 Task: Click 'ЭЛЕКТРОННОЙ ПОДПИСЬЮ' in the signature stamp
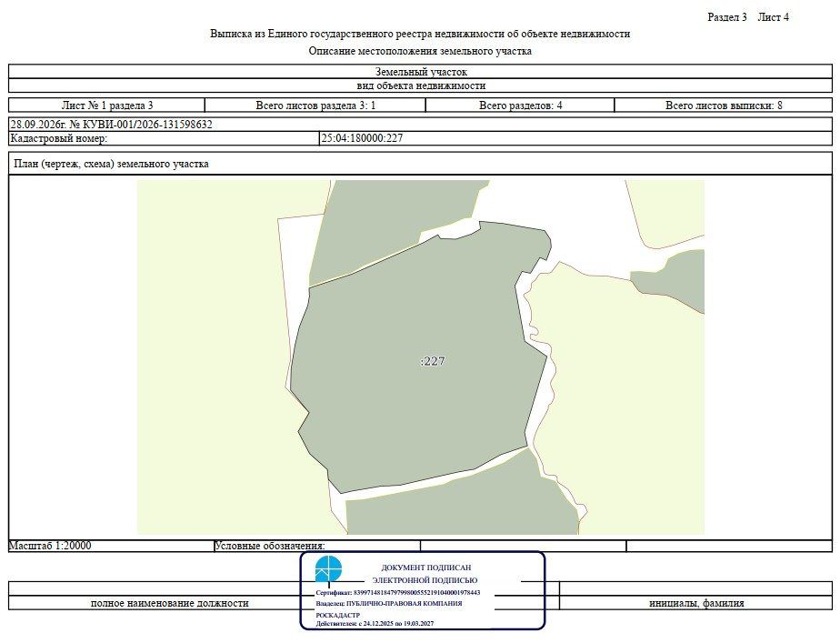coord(425,580)
